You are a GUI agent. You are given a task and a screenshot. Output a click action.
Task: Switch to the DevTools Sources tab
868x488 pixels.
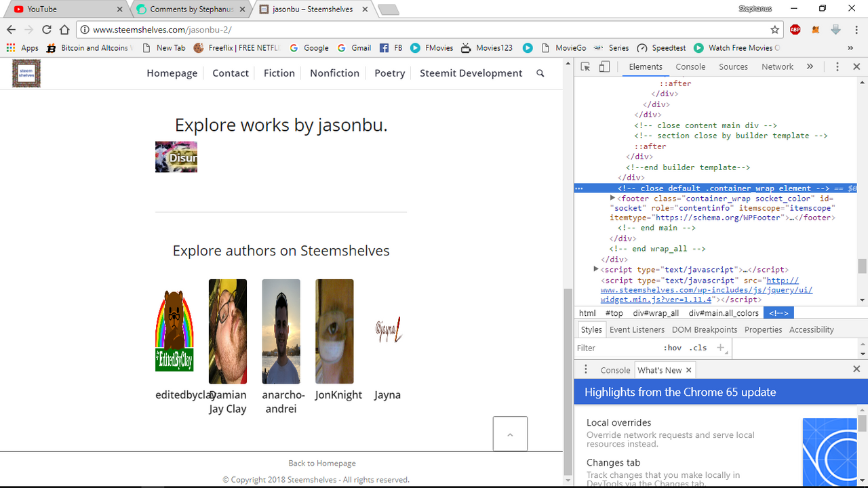(733, 66)
